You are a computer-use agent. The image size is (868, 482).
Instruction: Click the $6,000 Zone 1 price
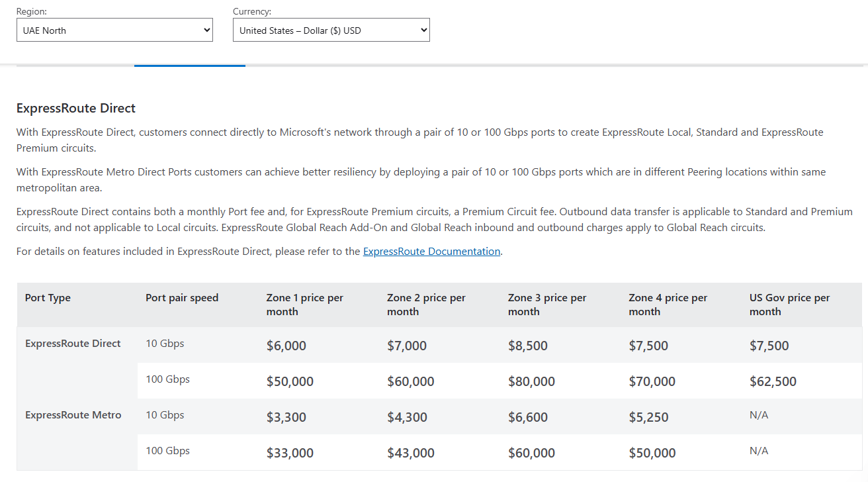click(286, 346)
